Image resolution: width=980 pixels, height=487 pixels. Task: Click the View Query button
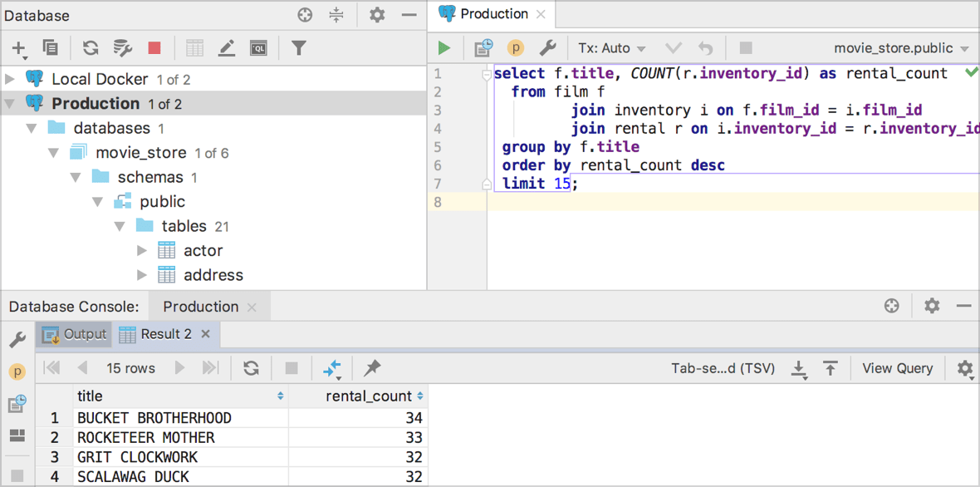[x=897, y=368]
